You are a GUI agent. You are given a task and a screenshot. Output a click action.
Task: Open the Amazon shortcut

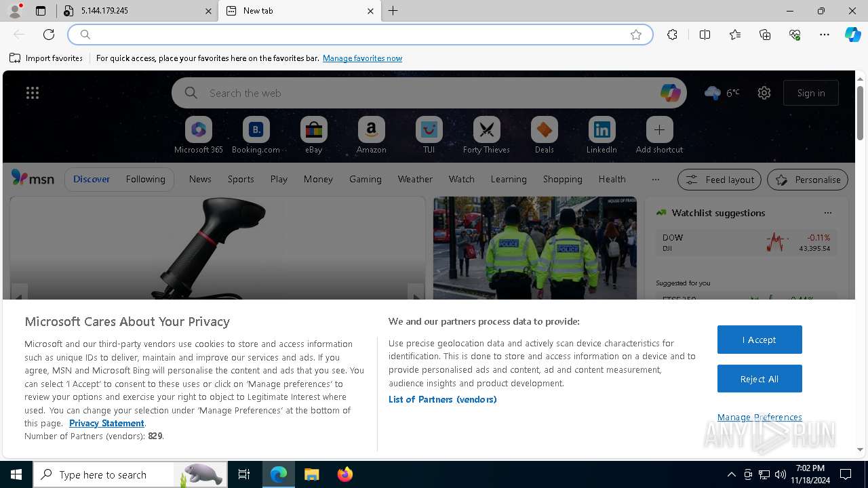[x=371, y=136]
